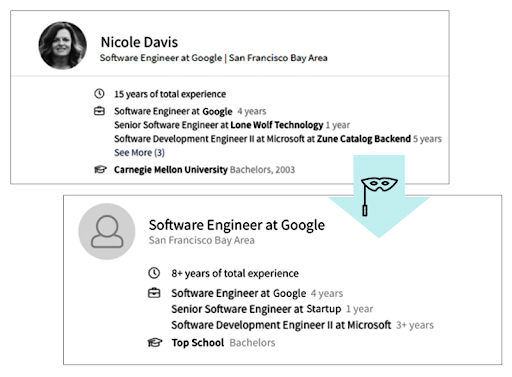Click the clock icon beside 15 years experience
512x377 pixels.
[99, 94]
